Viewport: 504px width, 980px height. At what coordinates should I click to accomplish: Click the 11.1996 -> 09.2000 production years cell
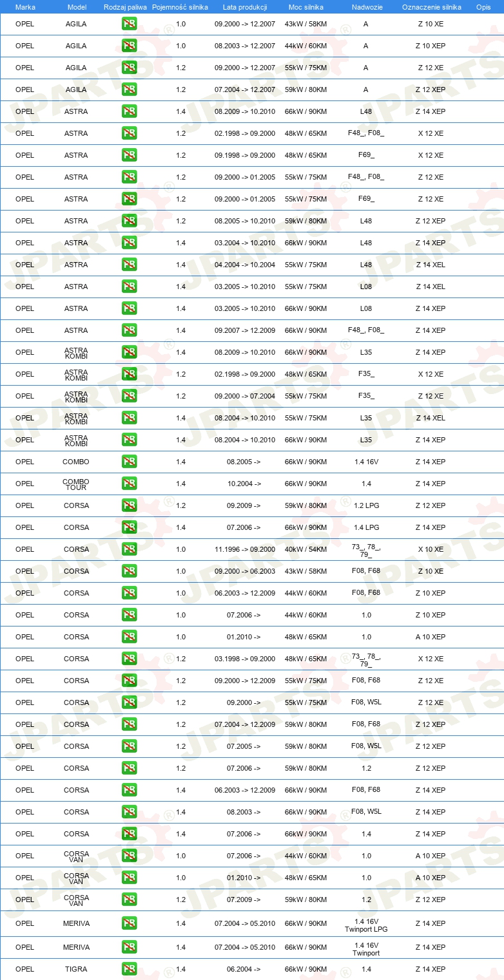click(x=245, y=549)
